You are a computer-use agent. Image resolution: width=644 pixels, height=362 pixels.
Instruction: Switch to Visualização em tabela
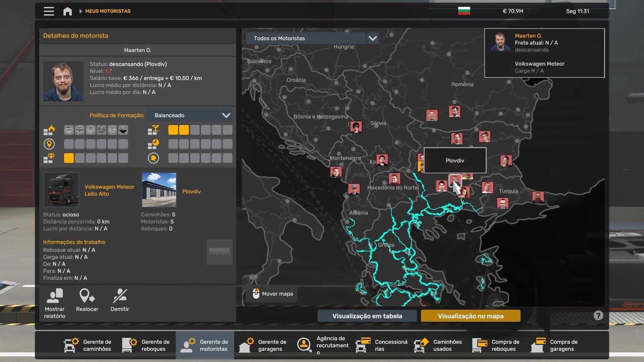click(367, 316)
